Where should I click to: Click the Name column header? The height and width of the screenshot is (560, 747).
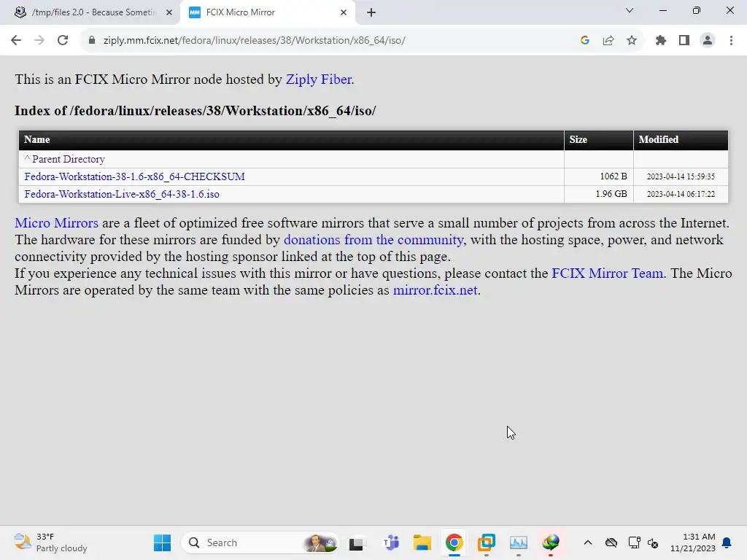[292, 140]
